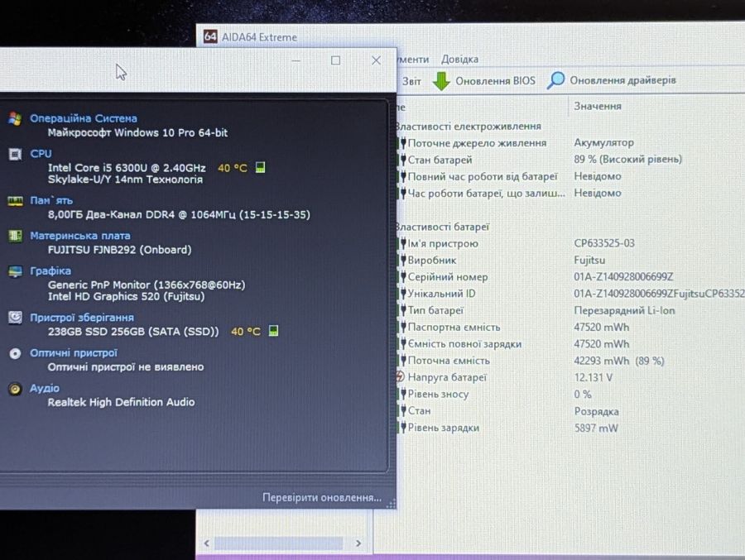
Task: Select the value 47520 mWh for Ємність повної зарядки
Action: tap(601, 344)
